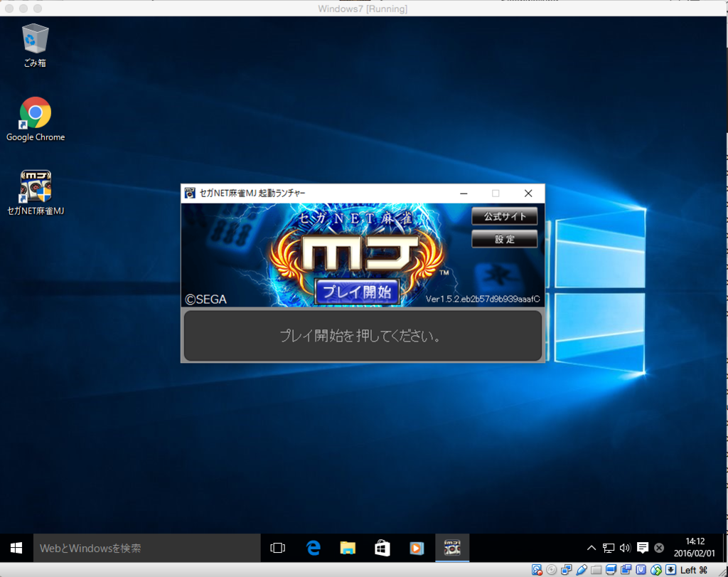Select the セガNET麻雀MJ desktop shortcut

point(36,193)
